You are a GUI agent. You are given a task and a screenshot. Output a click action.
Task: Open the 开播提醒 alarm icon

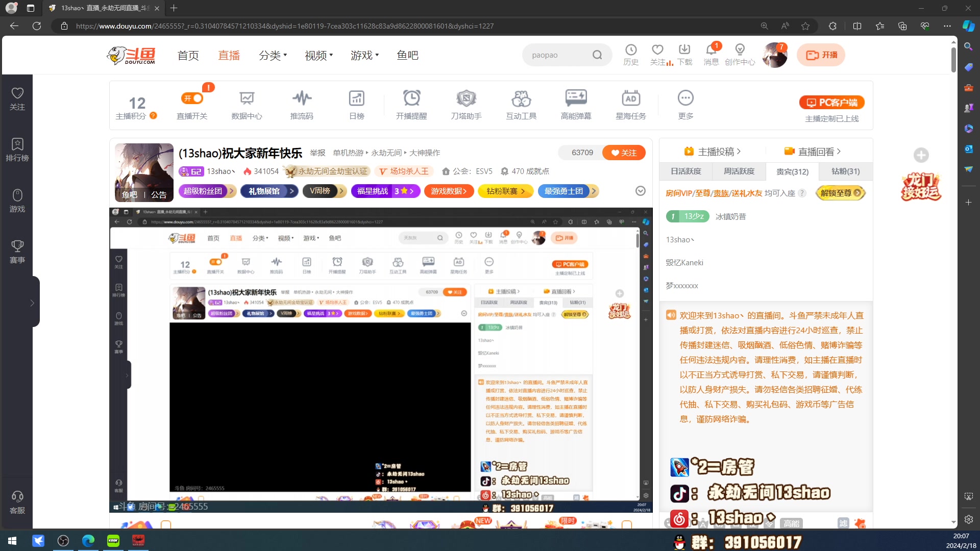[x=411, y=105]
